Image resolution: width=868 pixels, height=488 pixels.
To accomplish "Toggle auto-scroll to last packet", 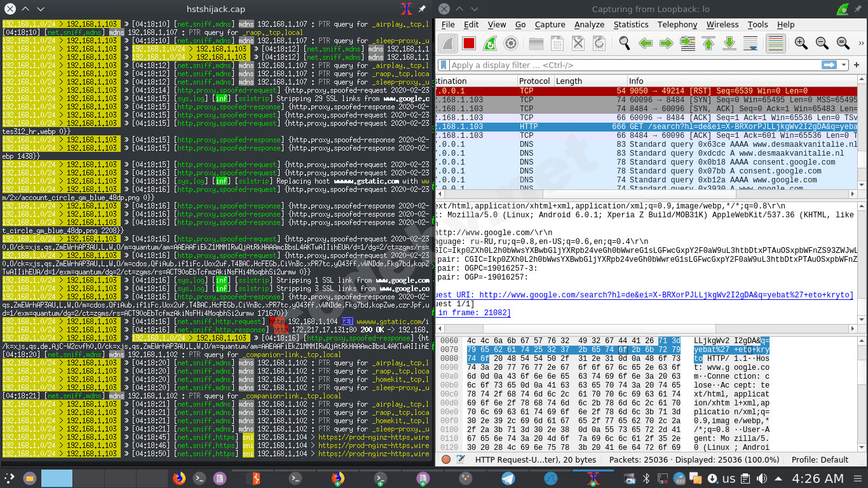I will coord(750,43).
